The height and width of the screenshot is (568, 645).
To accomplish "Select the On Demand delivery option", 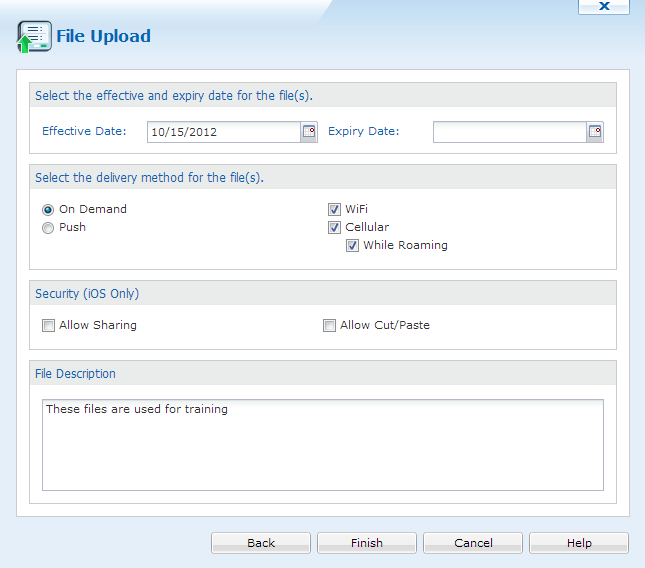I will (48, 210).
